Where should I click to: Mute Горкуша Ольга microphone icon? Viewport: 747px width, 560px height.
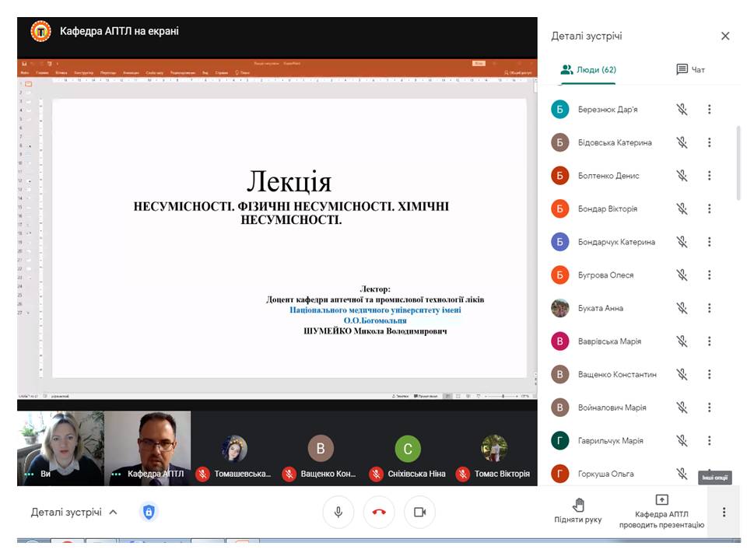(682, 474)
